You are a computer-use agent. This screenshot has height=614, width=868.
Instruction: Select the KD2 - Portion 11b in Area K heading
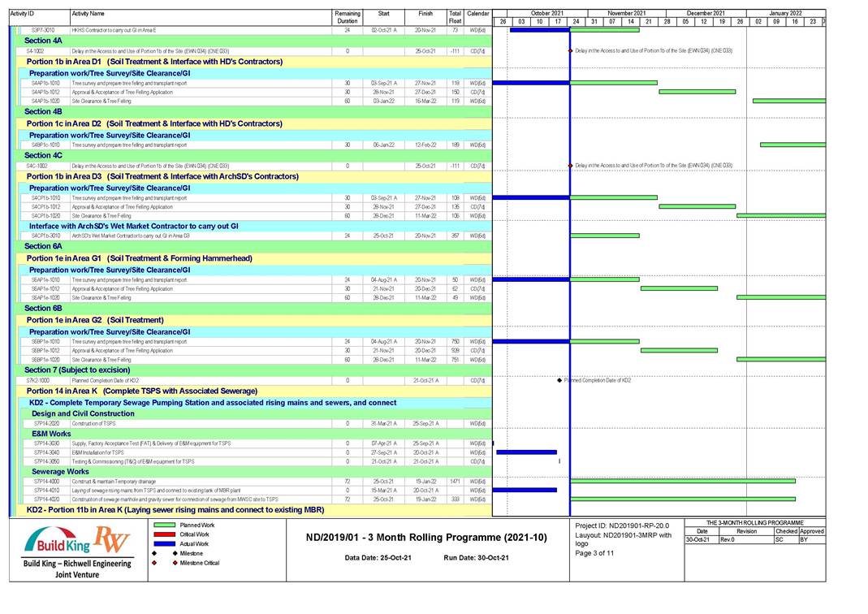coord(175,510)
